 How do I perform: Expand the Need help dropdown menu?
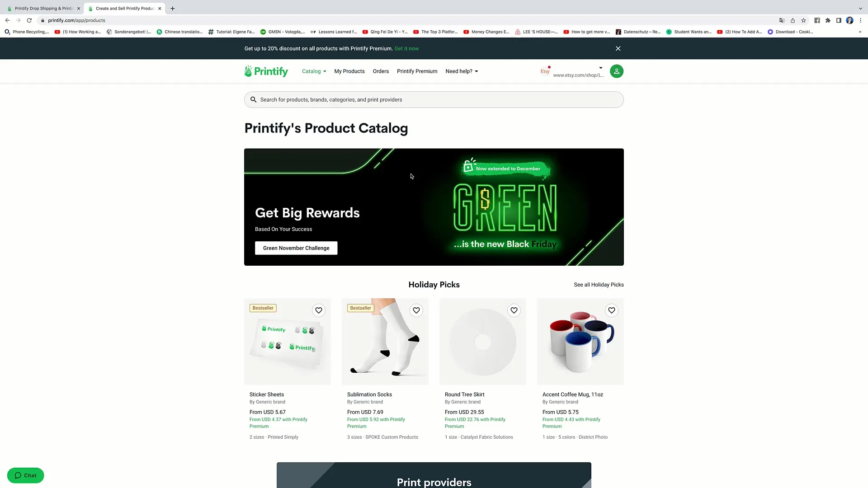click(462, 71)
